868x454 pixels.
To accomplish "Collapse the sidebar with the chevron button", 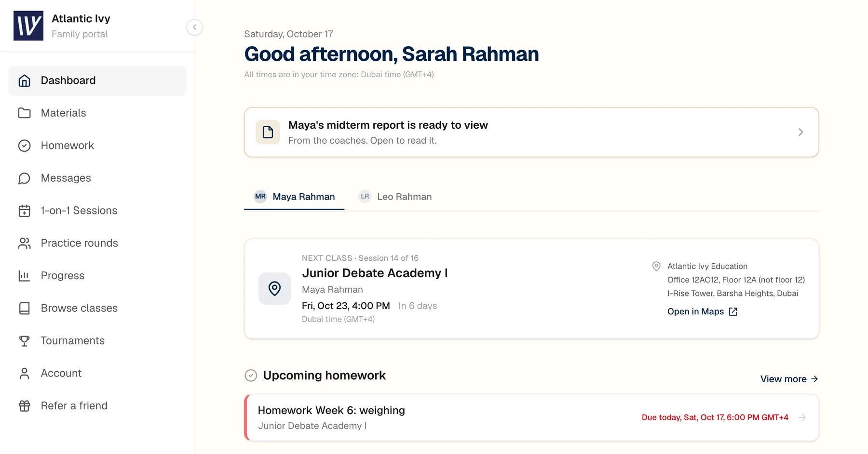I will tap(194, 27).
